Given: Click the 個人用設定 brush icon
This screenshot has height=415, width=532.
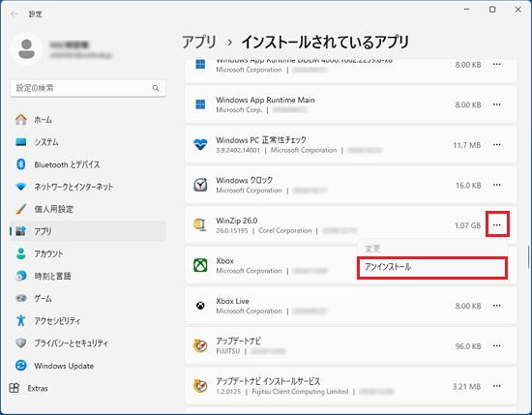Looking at the screenshot, I should tap(21, 209).
